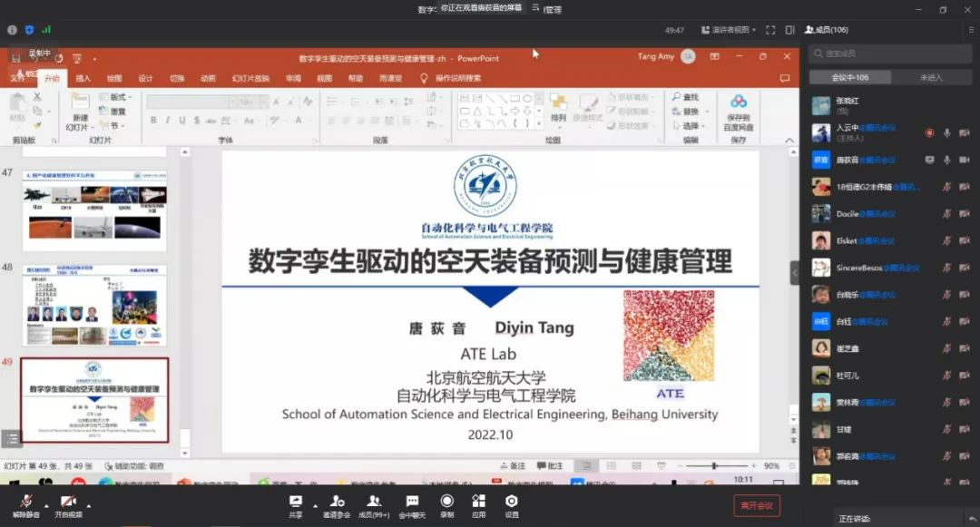Click the 录制 record icon
Screen dimensions: 980x527
(x=446, y=501)
